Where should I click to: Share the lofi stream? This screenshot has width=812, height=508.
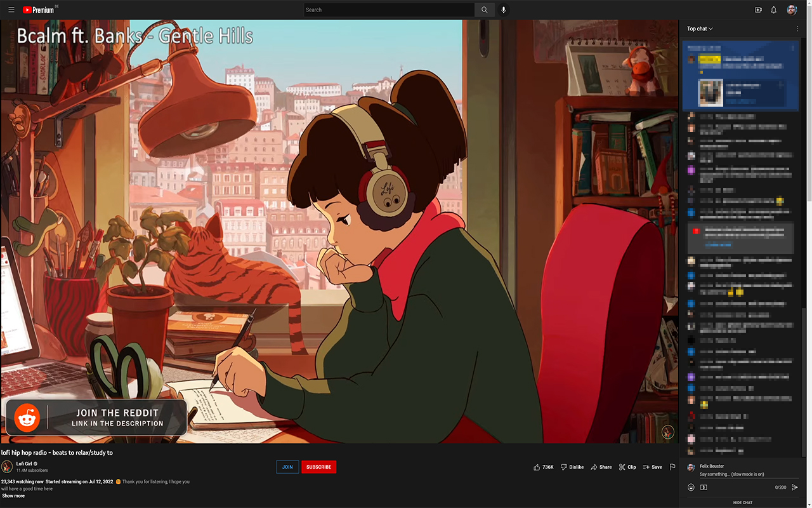coord(601,467)
